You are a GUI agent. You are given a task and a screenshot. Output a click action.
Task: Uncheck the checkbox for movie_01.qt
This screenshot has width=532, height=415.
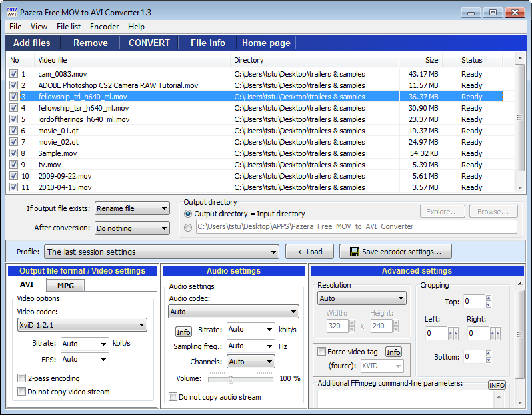pos(13,130)
